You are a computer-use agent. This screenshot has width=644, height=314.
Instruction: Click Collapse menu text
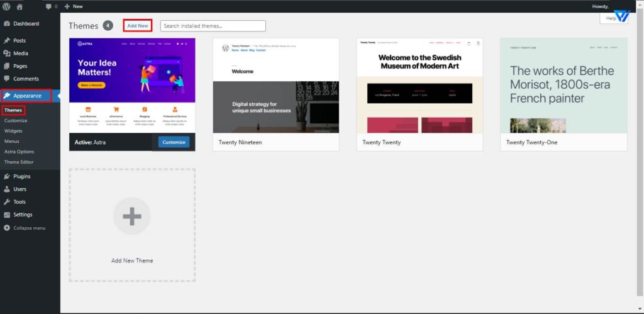[x=29, y=228]
